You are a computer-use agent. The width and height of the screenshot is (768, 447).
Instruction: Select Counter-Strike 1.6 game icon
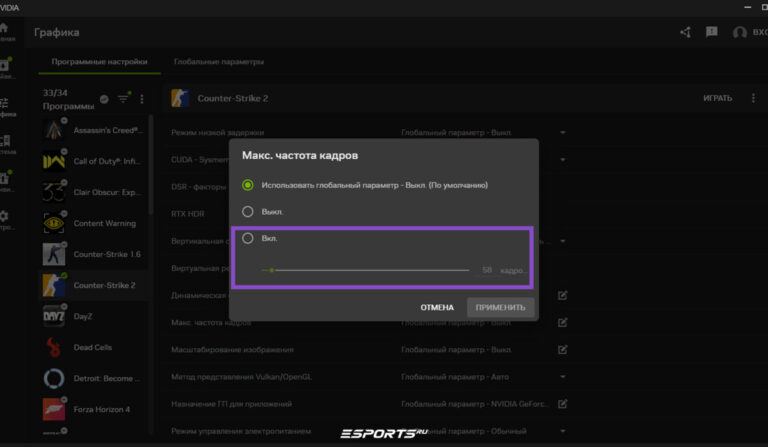tap(53, 254)
